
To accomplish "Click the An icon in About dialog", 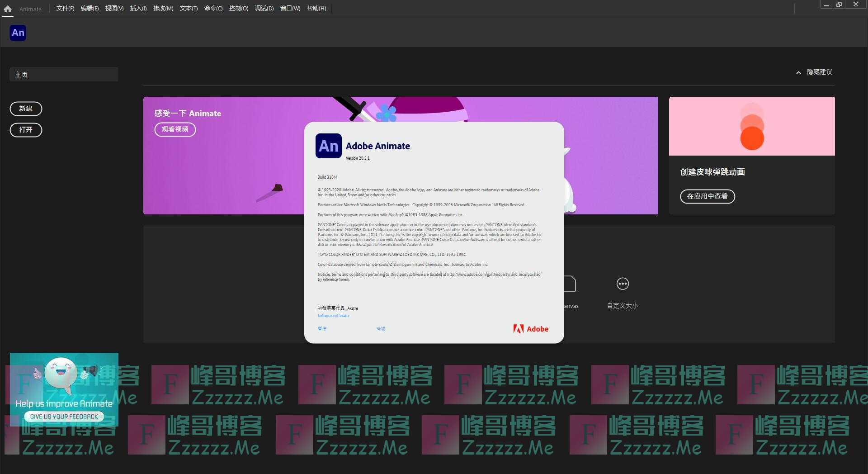I will pyautogui.click(x=328, y=146).
